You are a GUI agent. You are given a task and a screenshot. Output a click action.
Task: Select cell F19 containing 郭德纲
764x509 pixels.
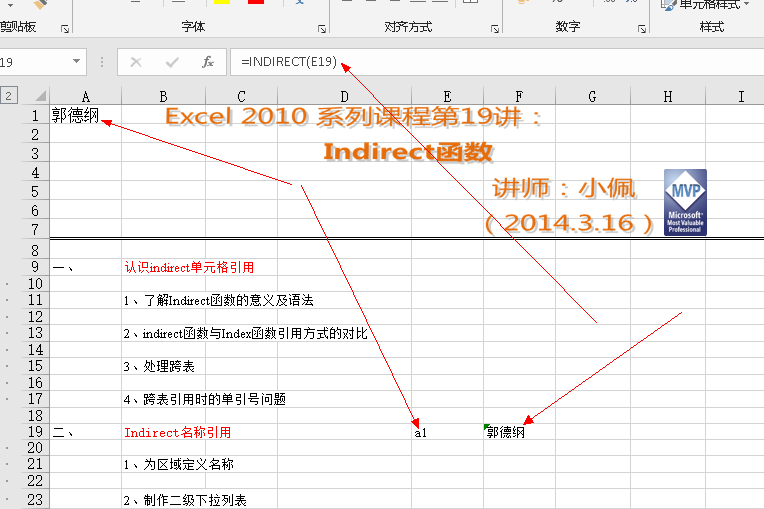(x=519, y=432)
